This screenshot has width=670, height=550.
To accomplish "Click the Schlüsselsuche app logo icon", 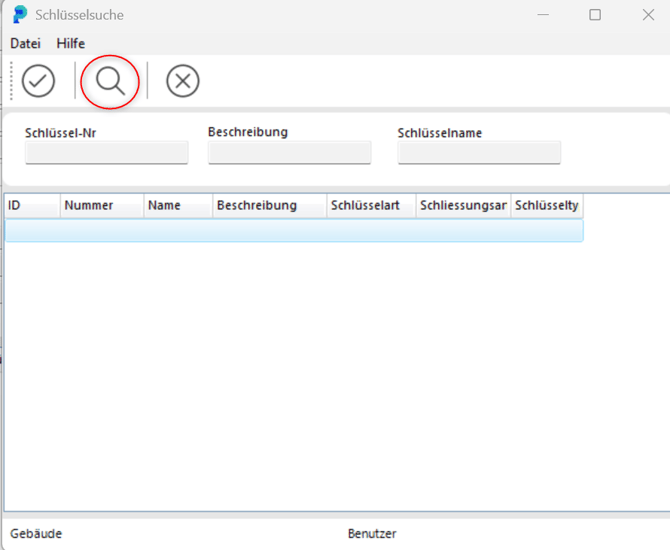I will coord(20,15).
